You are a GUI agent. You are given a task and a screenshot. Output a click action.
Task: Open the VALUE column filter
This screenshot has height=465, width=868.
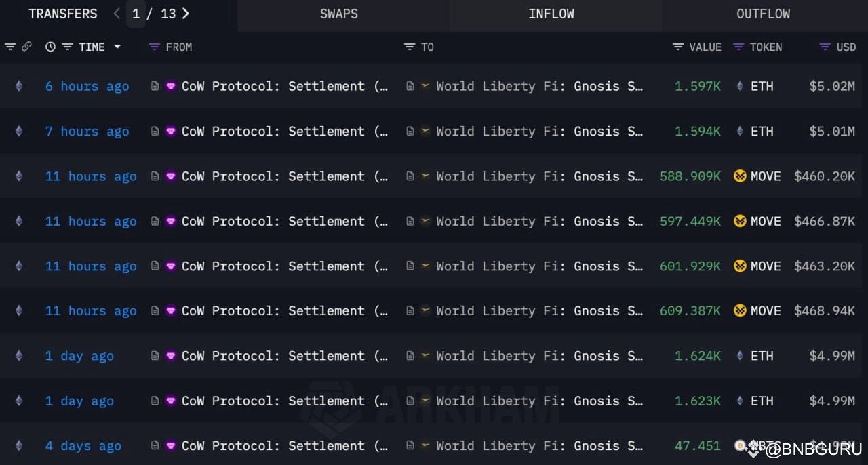click(678, 47)
